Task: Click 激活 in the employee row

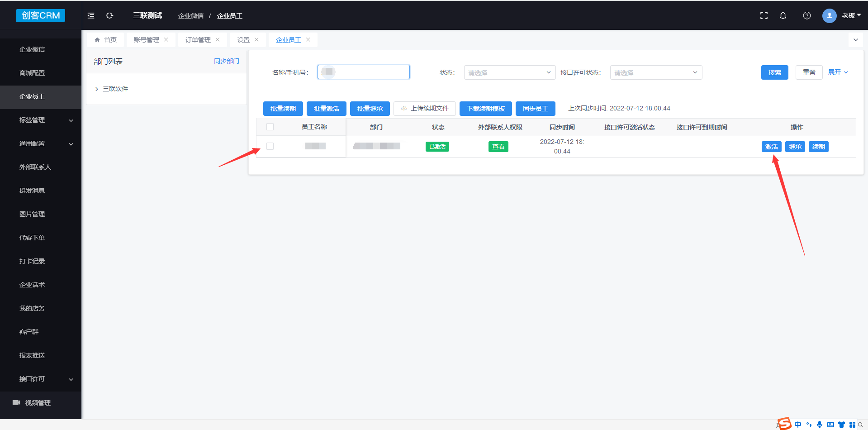Action: (772, 147)
